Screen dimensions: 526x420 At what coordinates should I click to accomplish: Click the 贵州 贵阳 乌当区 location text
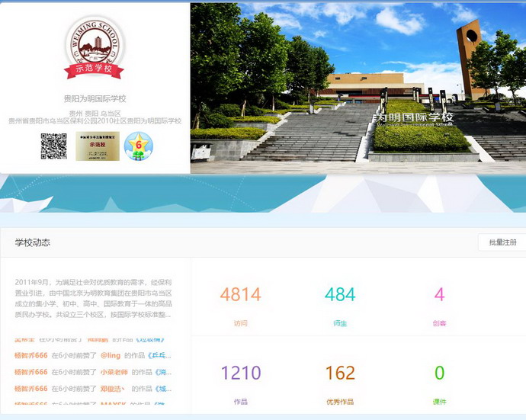95,114
